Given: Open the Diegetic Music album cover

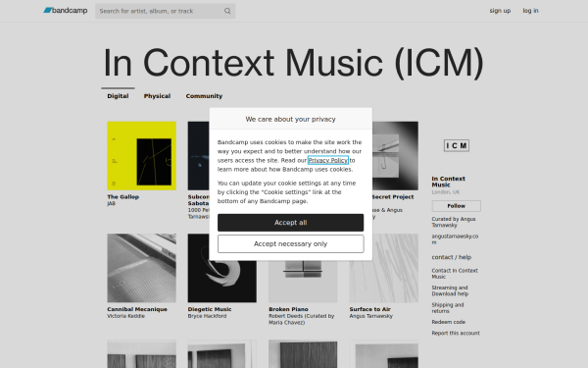Looking at the screenshot, I should (222, 282).
